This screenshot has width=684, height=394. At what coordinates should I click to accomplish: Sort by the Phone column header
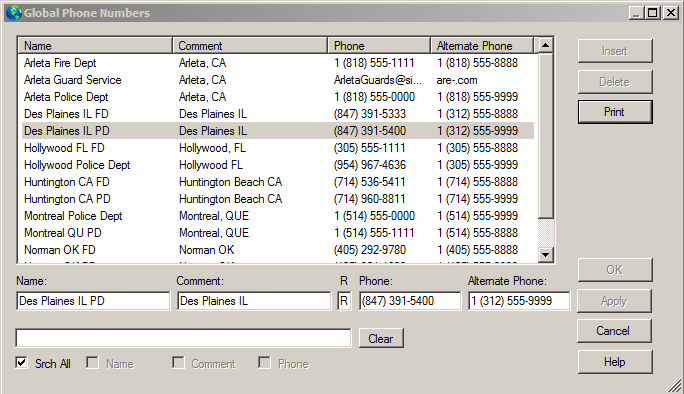[x=379, y=45]
